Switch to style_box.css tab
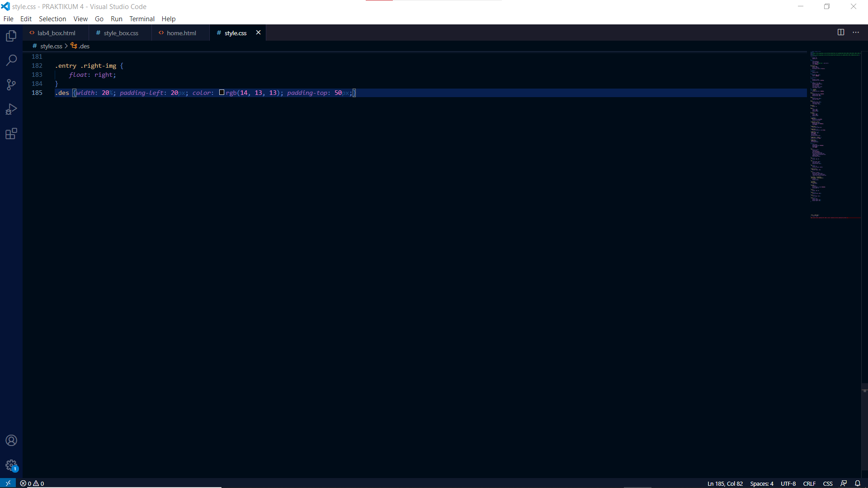Image resolution: width=868 pixels, height=488 pixels. click(121, 33)
